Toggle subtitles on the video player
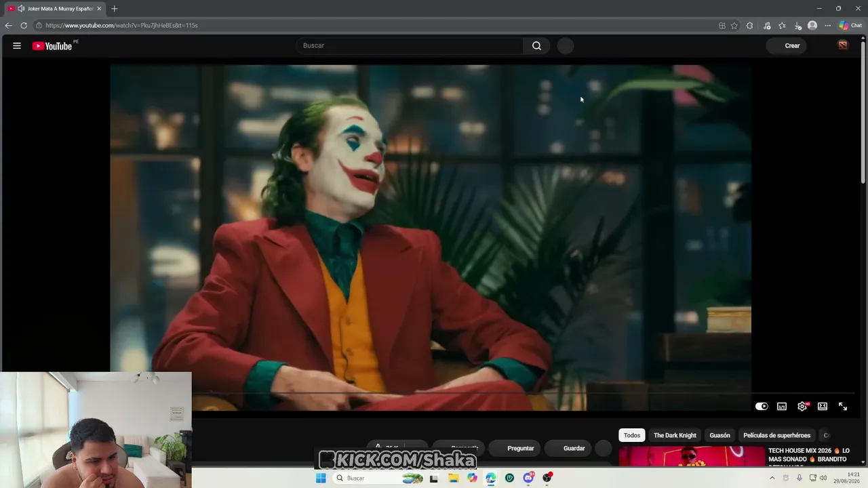Screen dimensions: 868x488 (782, 407)
